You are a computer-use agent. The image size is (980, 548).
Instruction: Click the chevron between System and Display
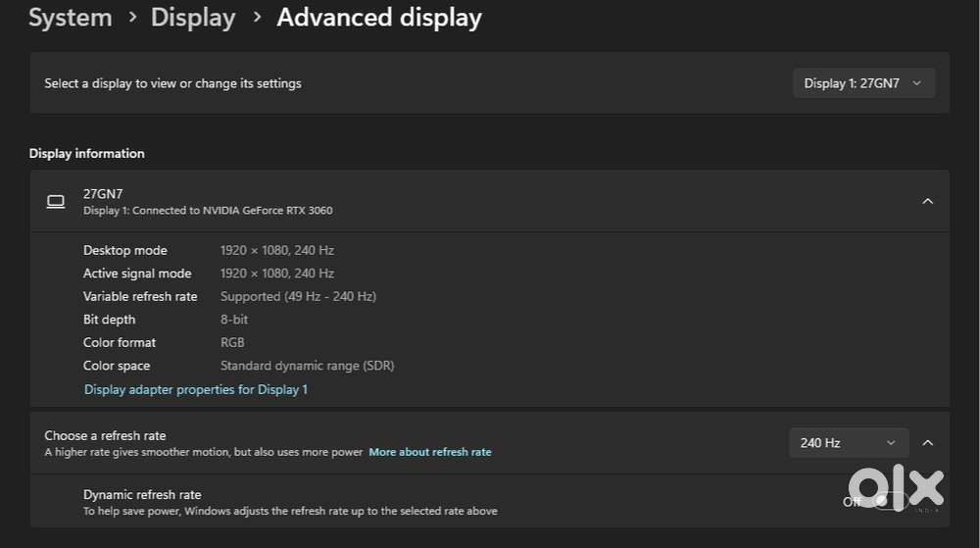click(x=131, y=18)
